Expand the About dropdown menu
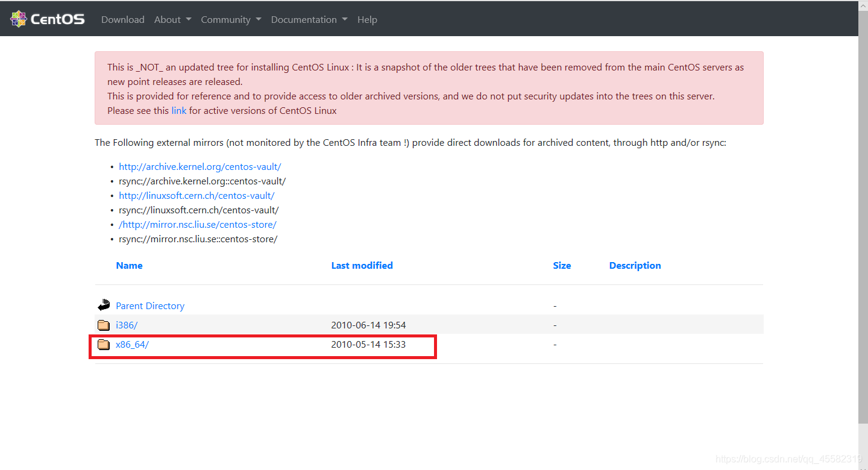 [172, 19]
